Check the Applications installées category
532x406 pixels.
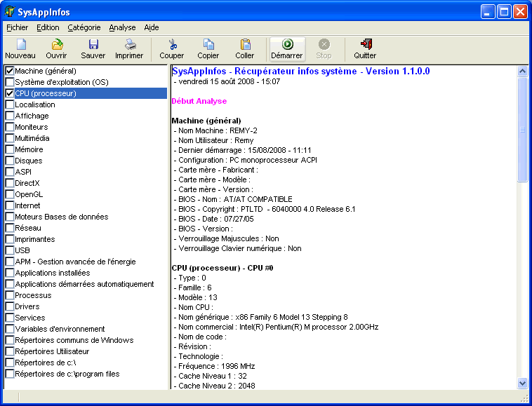pos(10,273)
